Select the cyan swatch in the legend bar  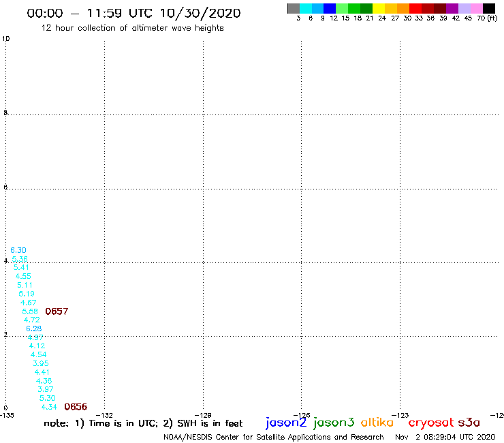[x=306, y=9]
